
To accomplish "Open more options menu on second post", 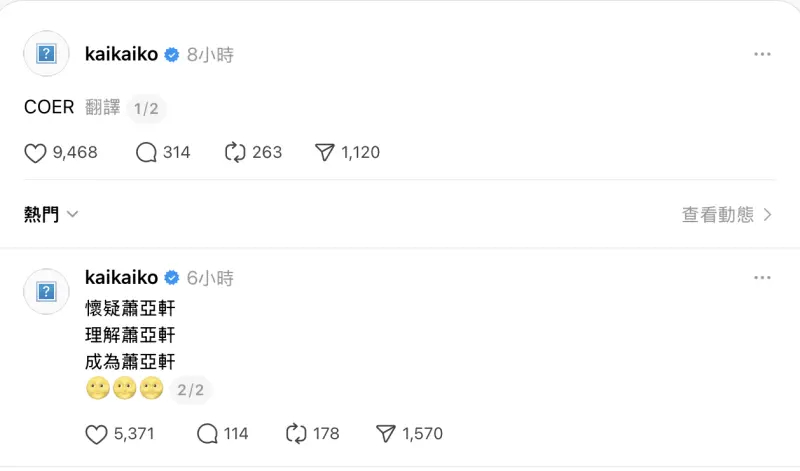I will (x=762, y=277).
